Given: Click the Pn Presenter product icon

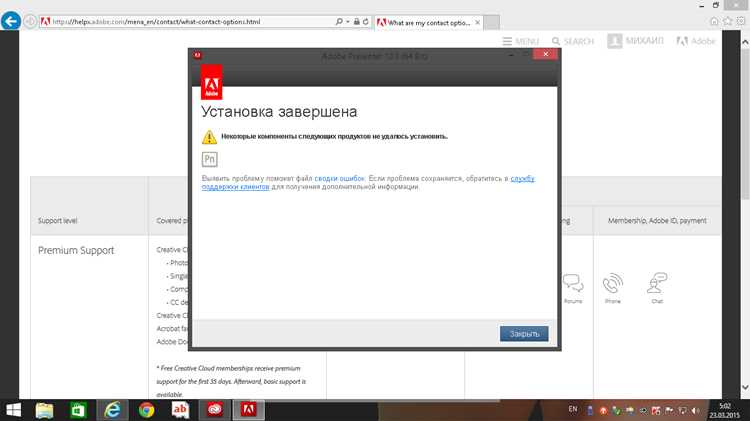Looking at the screenshot, I should (210, 159).
